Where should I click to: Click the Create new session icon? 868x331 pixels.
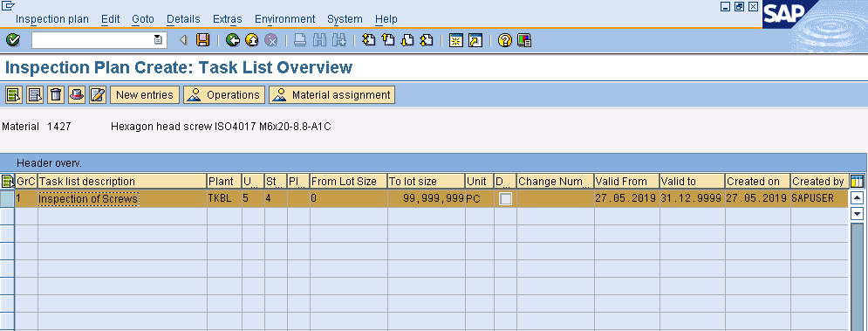[x=456, y=40]
